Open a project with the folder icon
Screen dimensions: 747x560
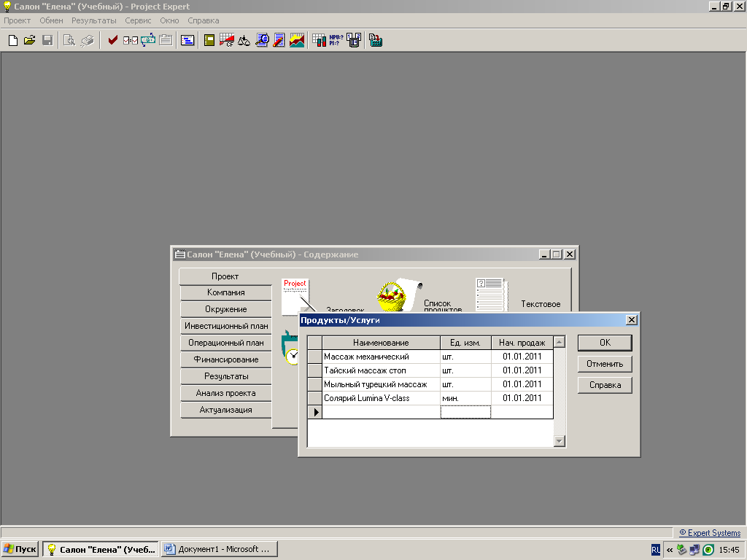coord(29,41)
